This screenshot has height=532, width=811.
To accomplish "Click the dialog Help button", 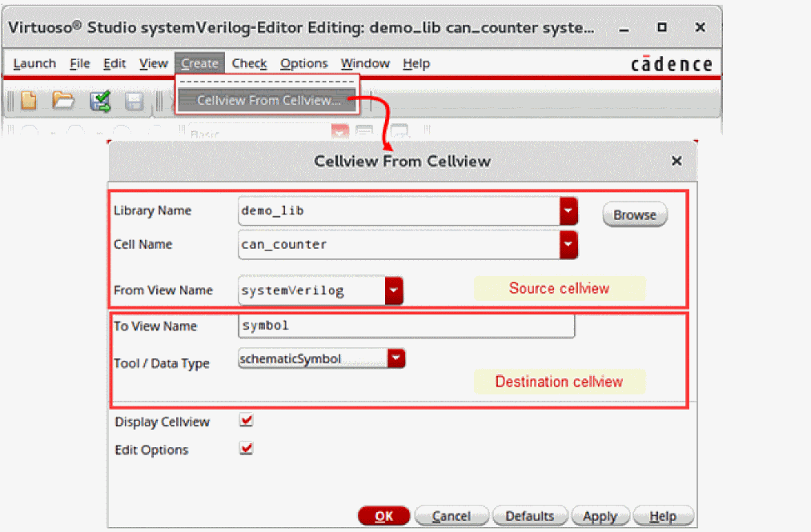I will (x=663, y=515).
